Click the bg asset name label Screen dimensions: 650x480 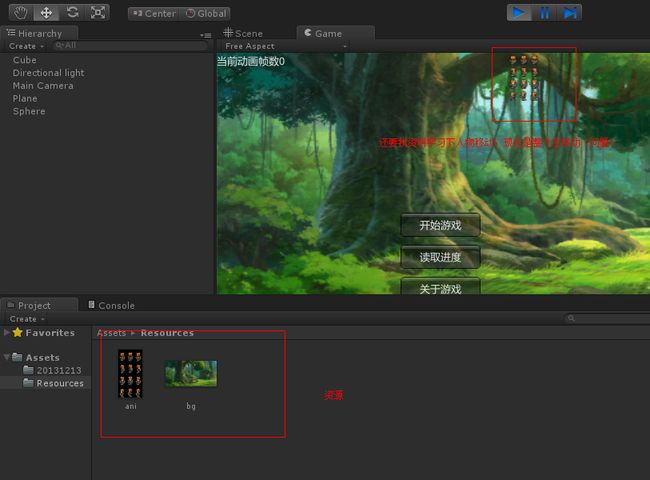coord(191,406)
